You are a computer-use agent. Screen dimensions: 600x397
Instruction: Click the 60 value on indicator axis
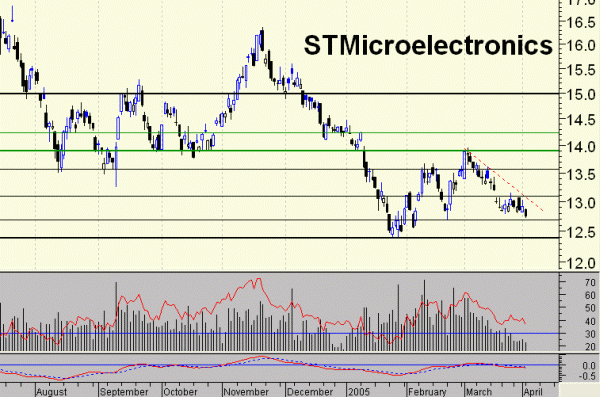[x=590, y=296]
